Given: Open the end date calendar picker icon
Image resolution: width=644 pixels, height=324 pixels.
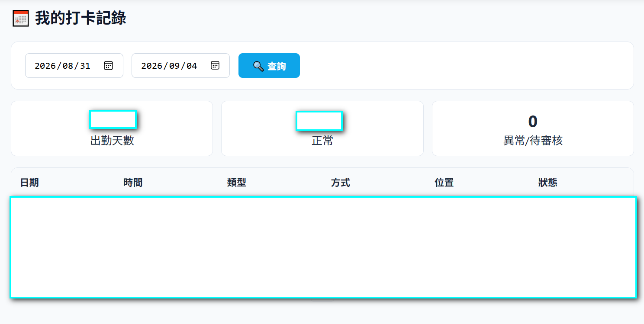Looking at the screenshot, I should (215, 65).
